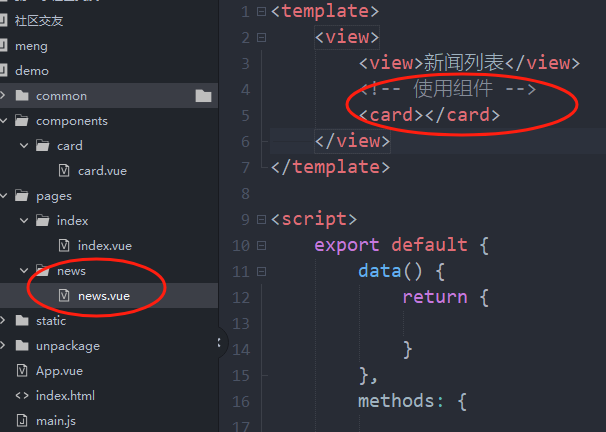The width and height of the screenshot is (606, 432).
Task: Select the meng project
Action: [31, 46]
